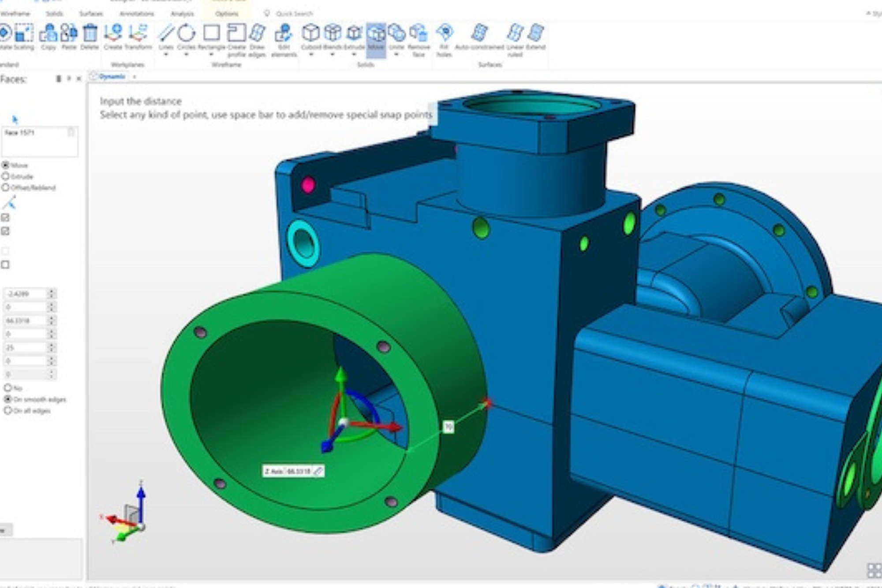Click the Edit Elements icon

point(284,33)
